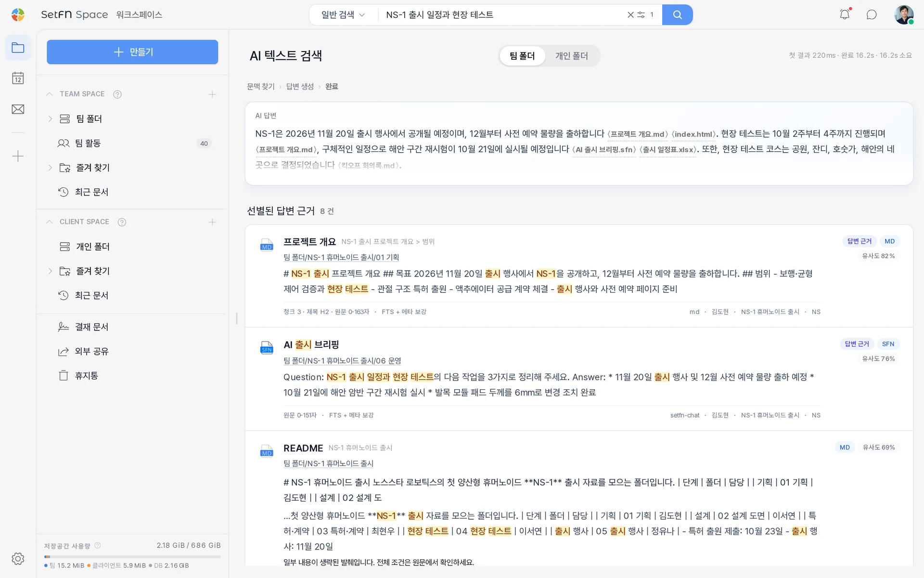Click the storage usage progress bar

pos(132,556)
